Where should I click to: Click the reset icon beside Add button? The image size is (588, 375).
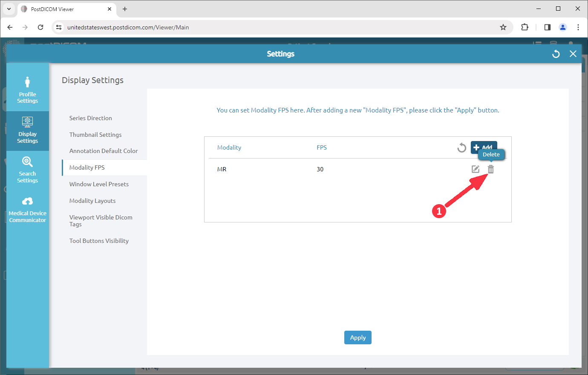coord(461,148)
